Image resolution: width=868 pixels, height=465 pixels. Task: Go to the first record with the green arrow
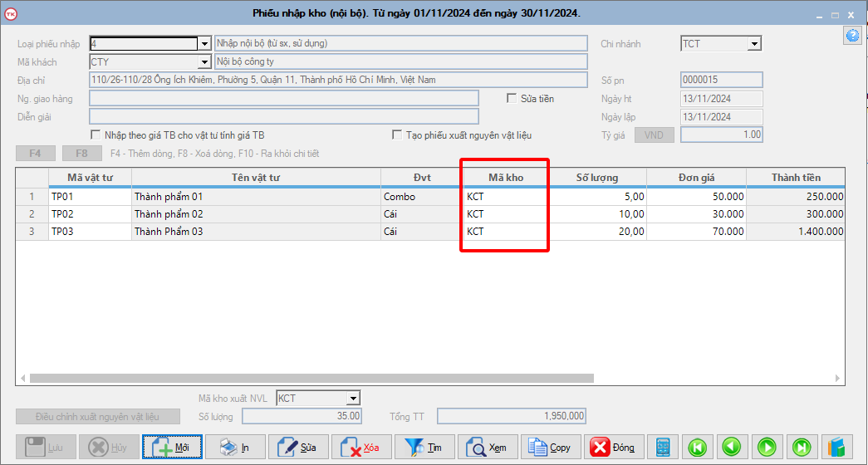pyautogui.click(x=699, y=447)
